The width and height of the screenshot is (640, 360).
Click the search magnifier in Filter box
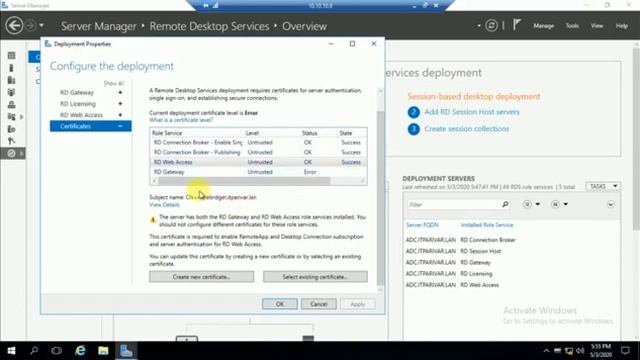pos(505,204)
